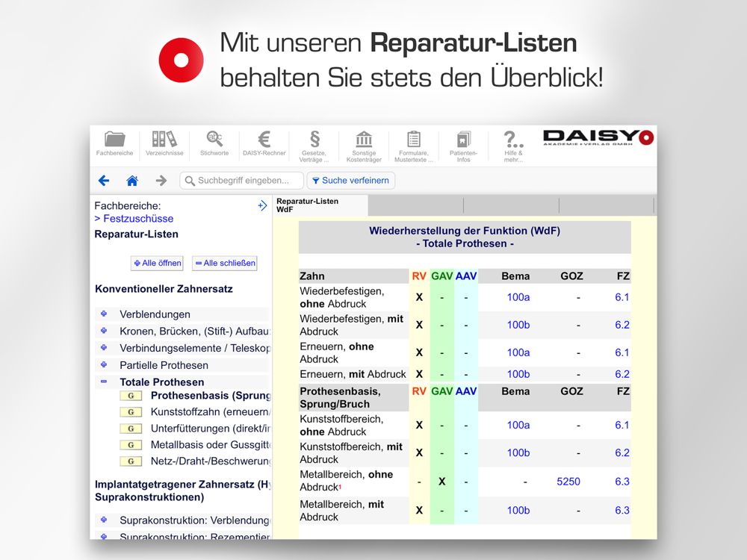Image resolution: width=747 pixels, height=560 pixels.
Task: Click the Konventioneller Zahnersatz heading
Action: coord(164,289)
